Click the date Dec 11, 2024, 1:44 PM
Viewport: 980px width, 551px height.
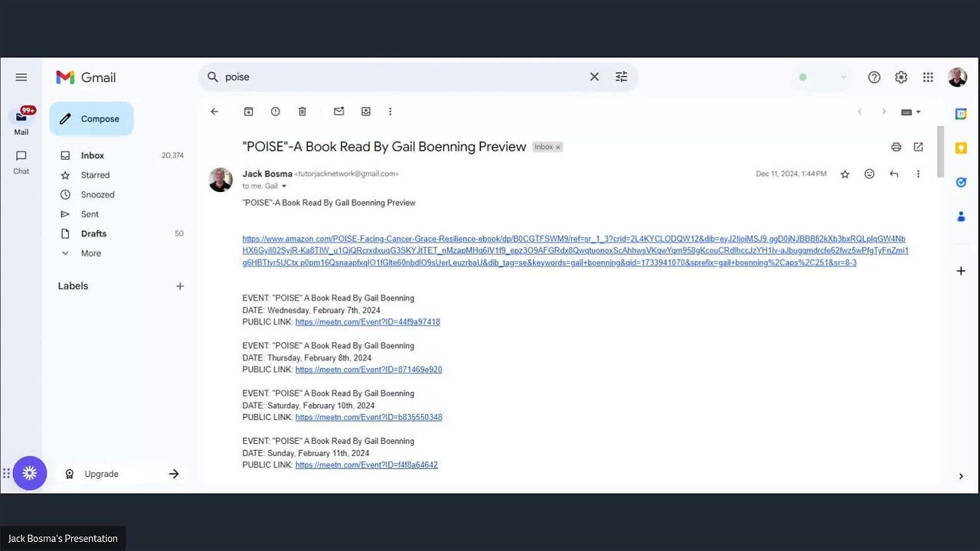click(791, 174)
